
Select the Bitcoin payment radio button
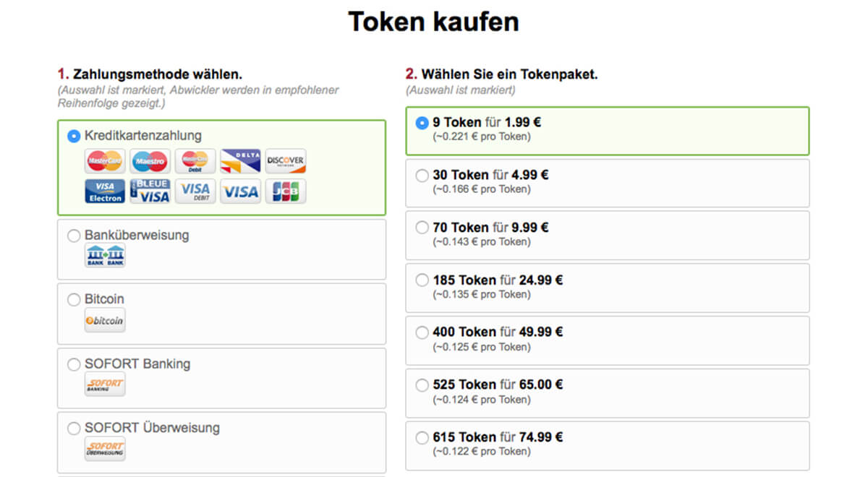(x=74, y=299)
